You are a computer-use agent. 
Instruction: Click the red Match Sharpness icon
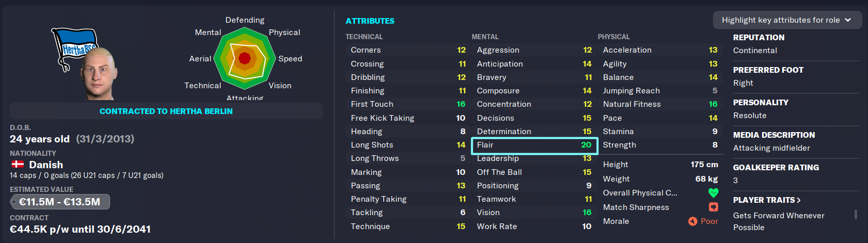[x=714, y=207]
